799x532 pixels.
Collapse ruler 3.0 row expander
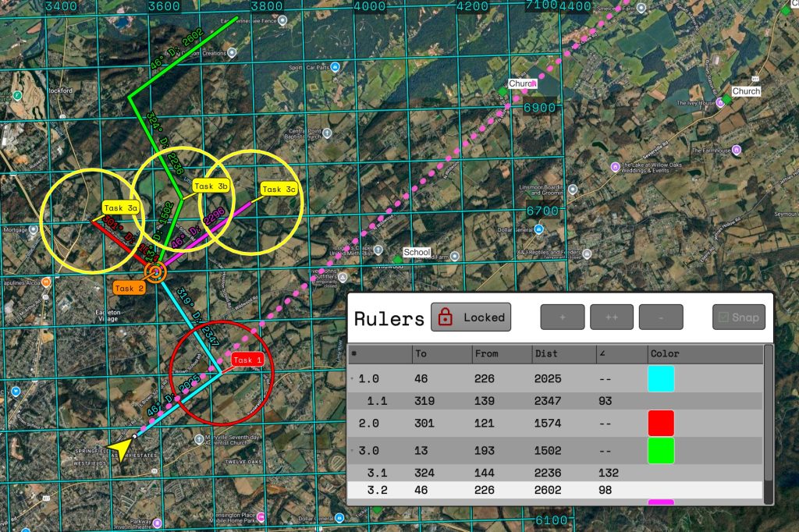tap(352, 451)
